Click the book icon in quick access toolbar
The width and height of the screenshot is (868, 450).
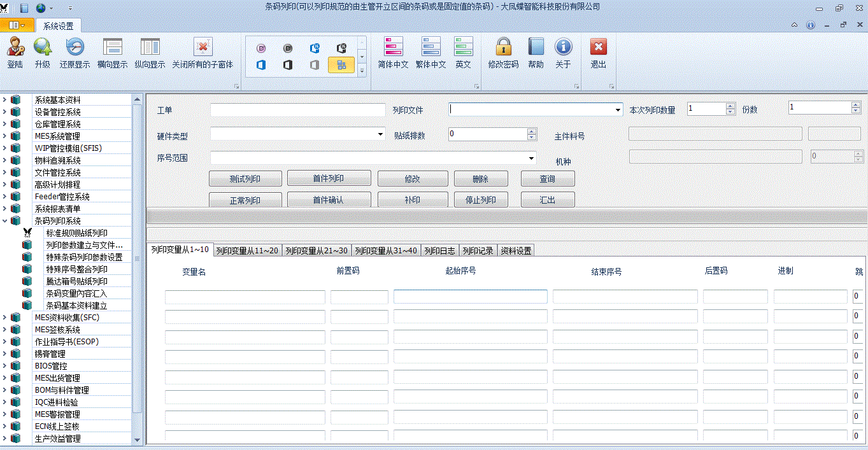(x=25, y=8)
